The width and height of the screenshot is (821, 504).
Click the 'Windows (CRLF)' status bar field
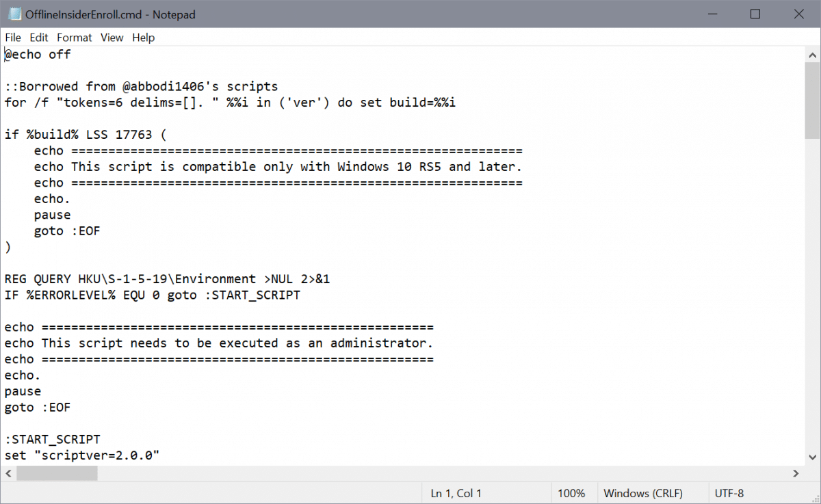point(642,493)
